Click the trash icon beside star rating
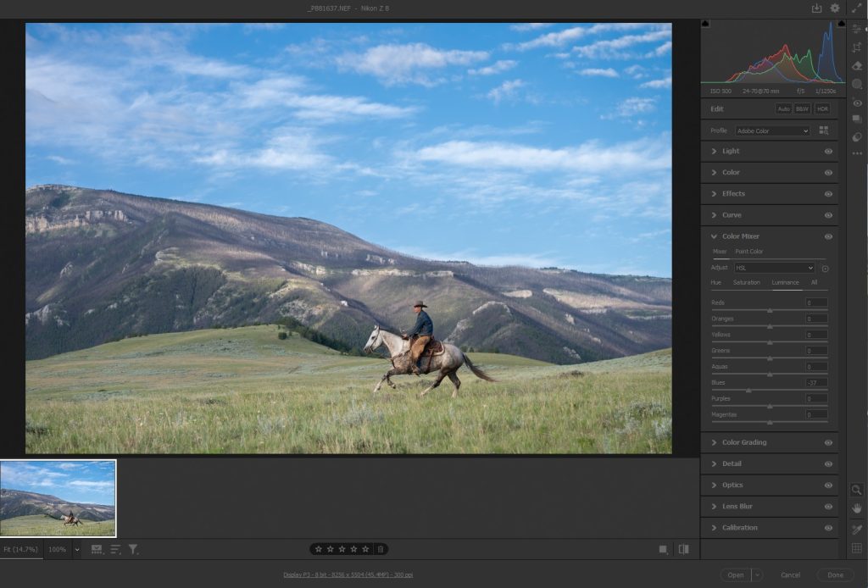Image resolution: width=868 pixels, height=588 pixels. click(x=381, y=549)
